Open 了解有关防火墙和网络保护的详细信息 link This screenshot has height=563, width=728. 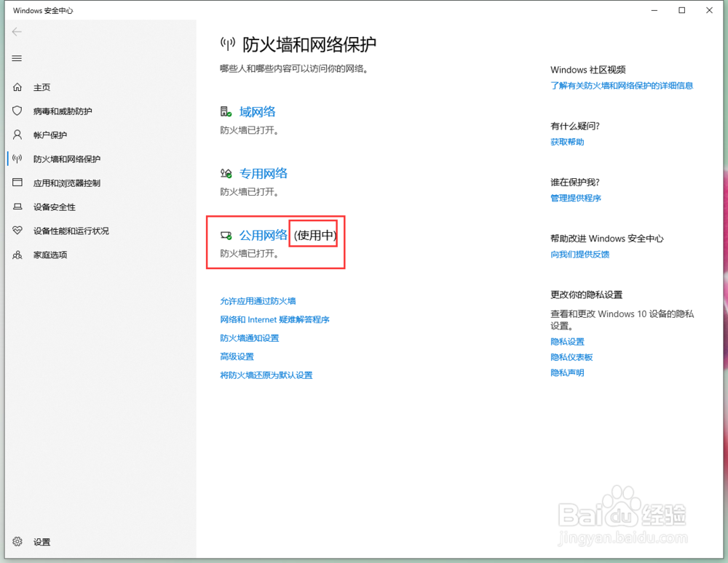point(622,85)
